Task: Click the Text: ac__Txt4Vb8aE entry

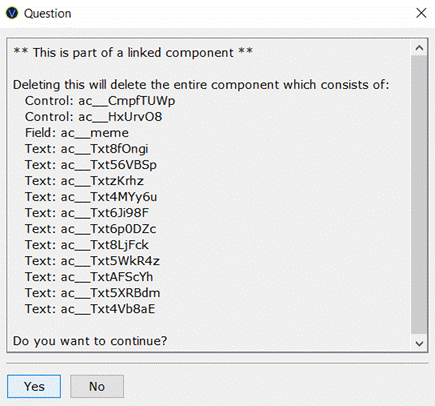Action: (x=90, y=309)
